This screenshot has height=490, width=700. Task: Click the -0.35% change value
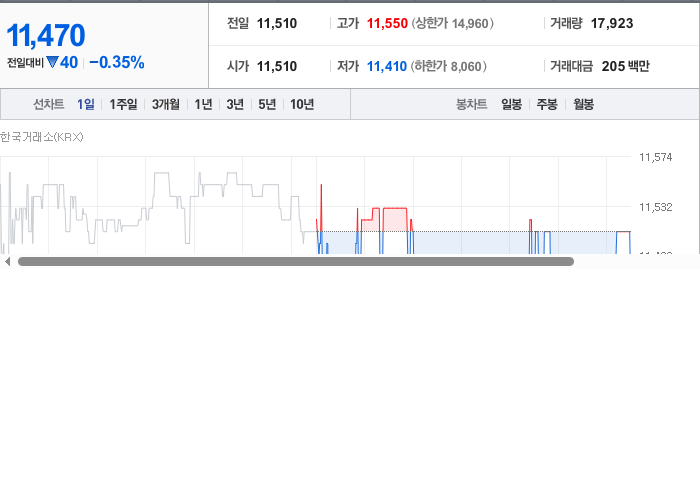click(117, 62)
